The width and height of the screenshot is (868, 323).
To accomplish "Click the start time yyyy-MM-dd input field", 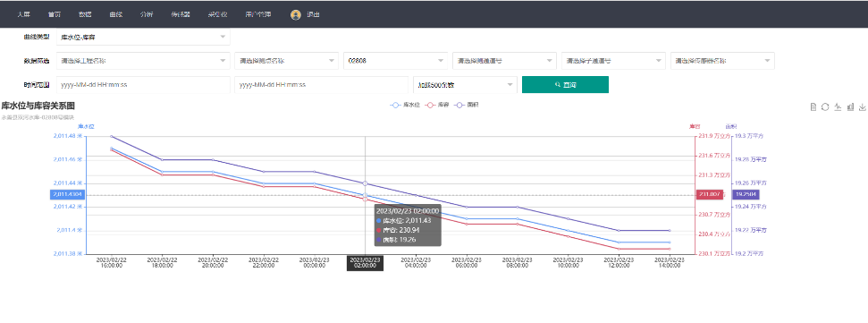I will (143, 85).
